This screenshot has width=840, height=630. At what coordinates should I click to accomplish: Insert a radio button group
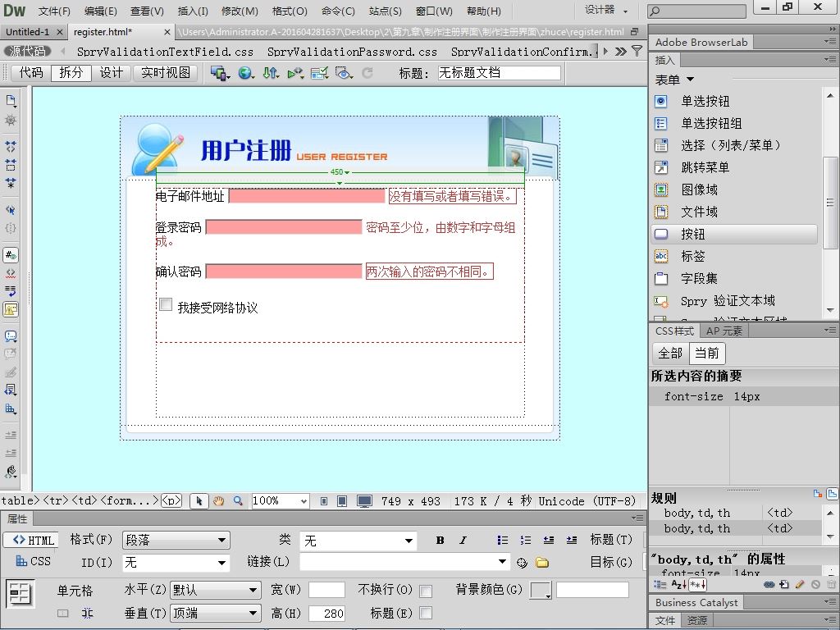pos(711,124)
